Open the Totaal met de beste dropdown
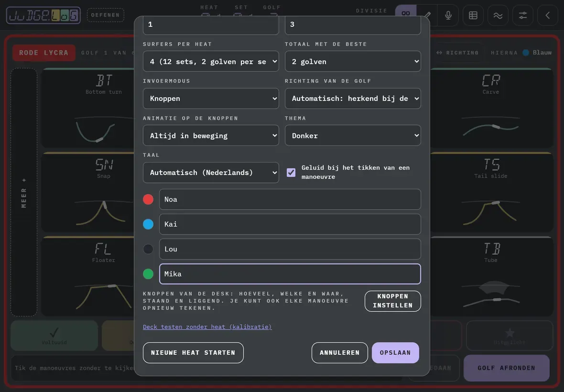This screenshot has width=564, height=392. [x=353, y=62]
